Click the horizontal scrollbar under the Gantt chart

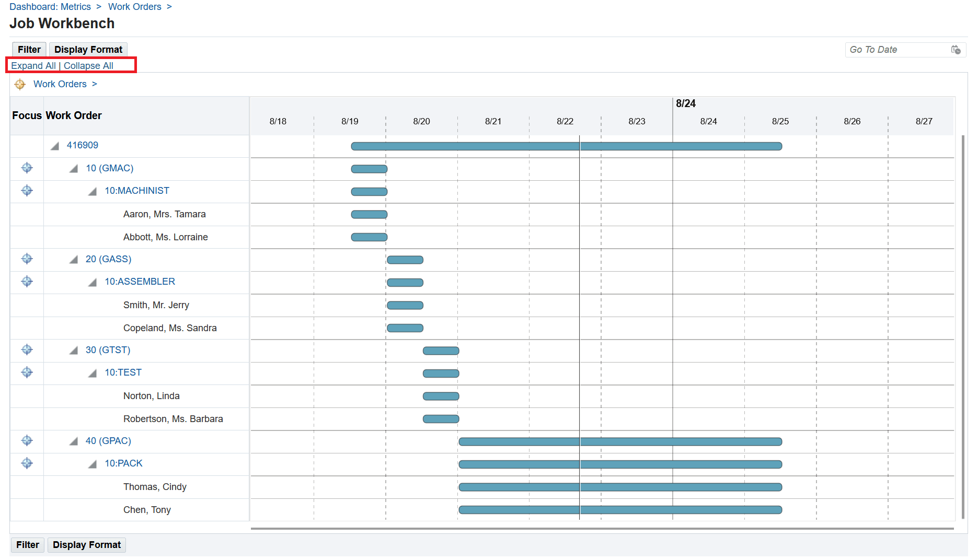click(x=602, y=529)
